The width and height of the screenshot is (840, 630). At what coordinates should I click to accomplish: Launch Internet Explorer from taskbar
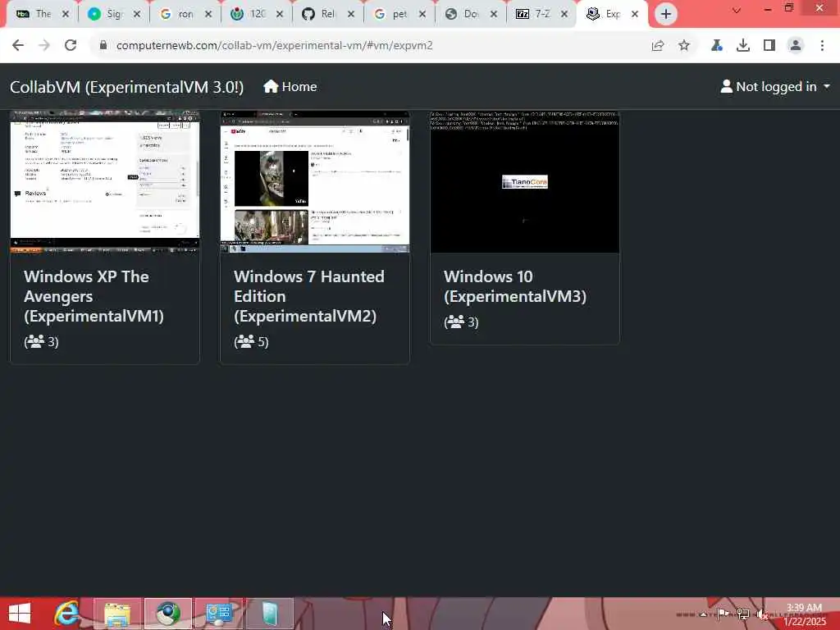point(67,614)
